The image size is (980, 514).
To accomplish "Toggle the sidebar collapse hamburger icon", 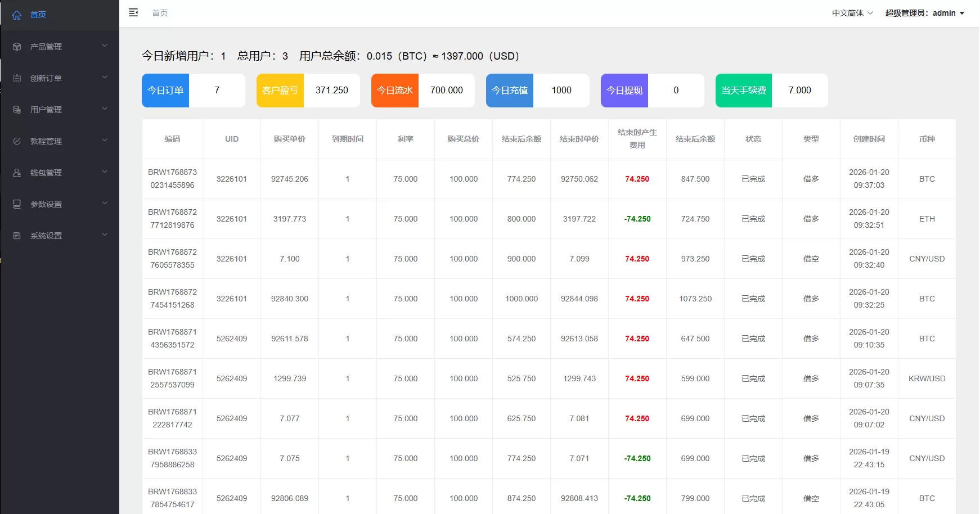I will [x=133, y=12].
